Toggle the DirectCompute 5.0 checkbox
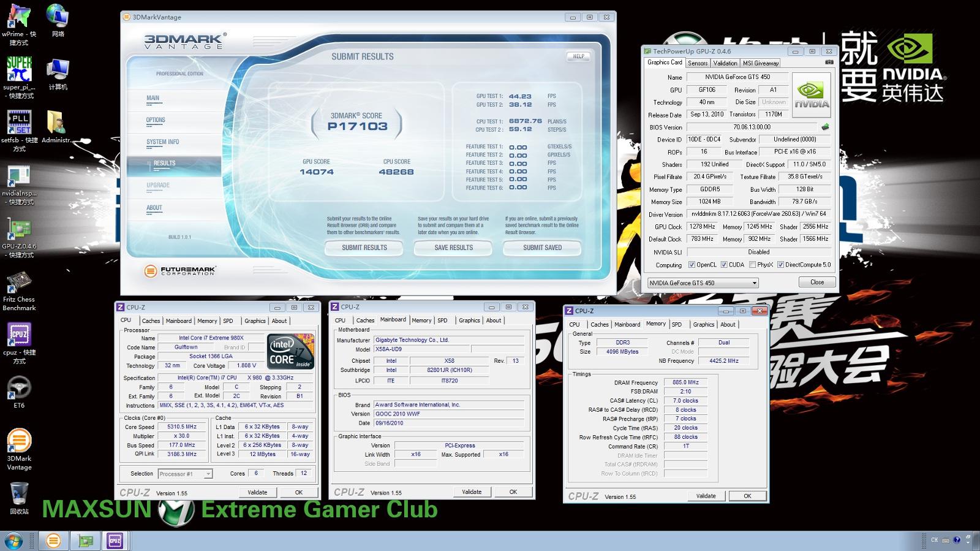980x551 pixels. [780, 265]
